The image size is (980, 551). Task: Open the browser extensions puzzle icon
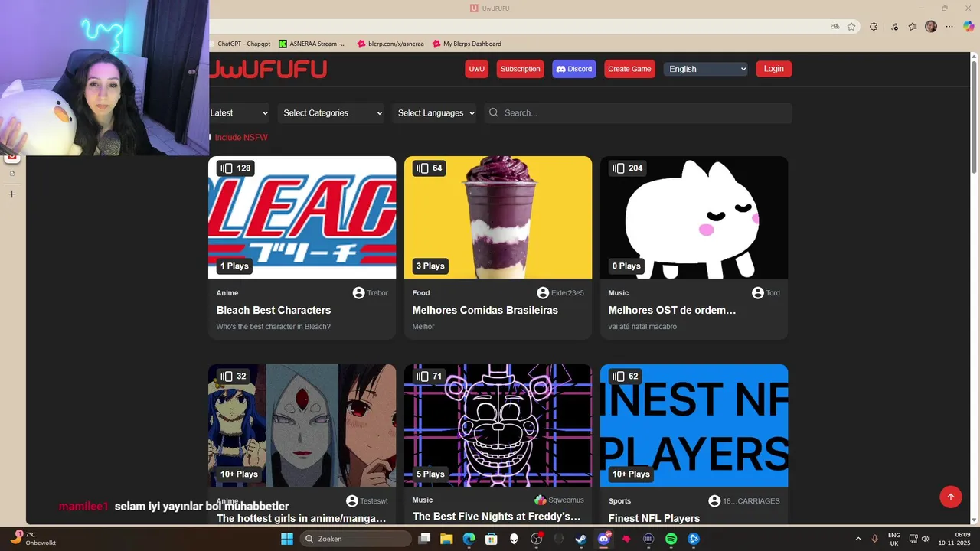pyautogui.click(x=874, y=26)
